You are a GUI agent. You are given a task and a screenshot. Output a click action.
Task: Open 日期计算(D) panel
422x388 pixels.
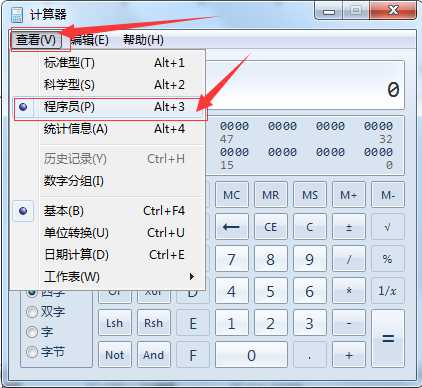point(108,255)
